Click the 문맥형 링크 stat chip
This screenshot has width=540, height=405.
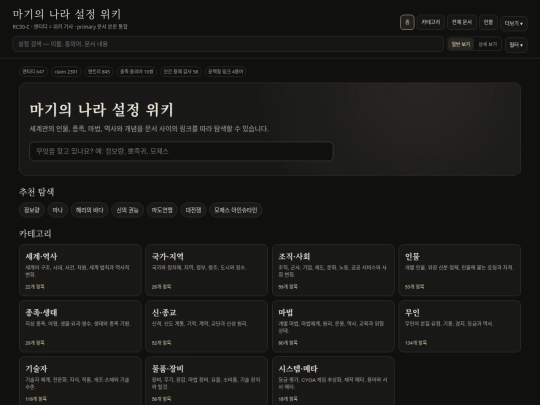pos(226,72)
